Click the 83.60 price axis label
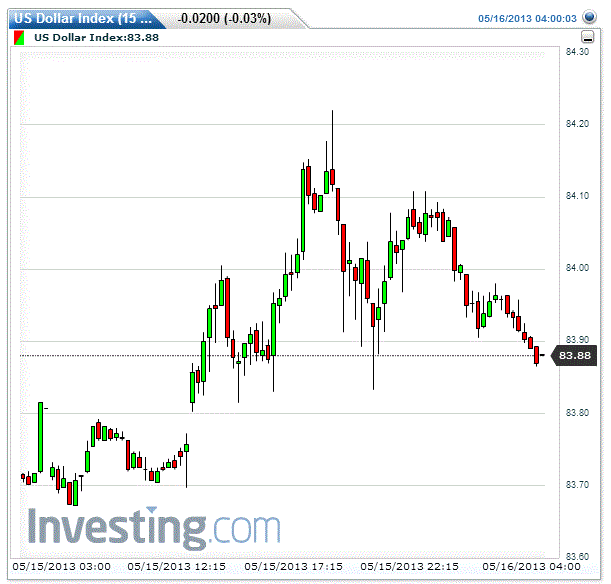611x584 pixels. point(577,557)
